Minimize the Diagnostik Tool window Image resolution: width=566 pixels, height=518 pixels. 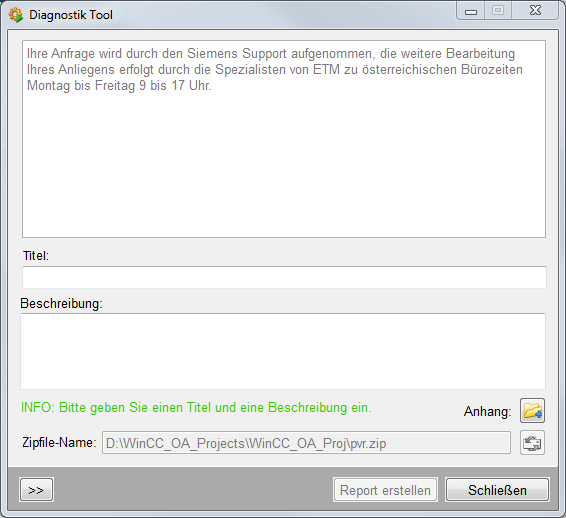[471, 11]
